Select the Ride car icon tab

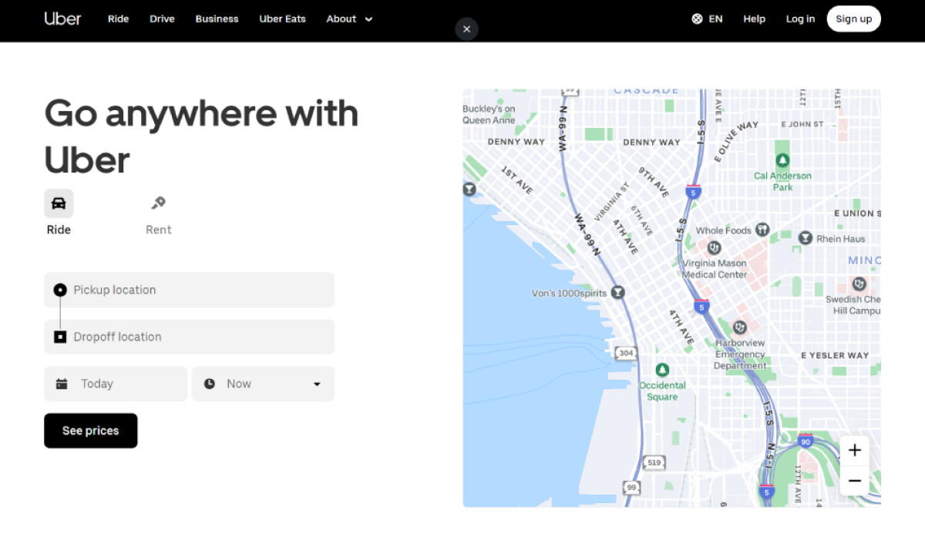click(59, 203)
